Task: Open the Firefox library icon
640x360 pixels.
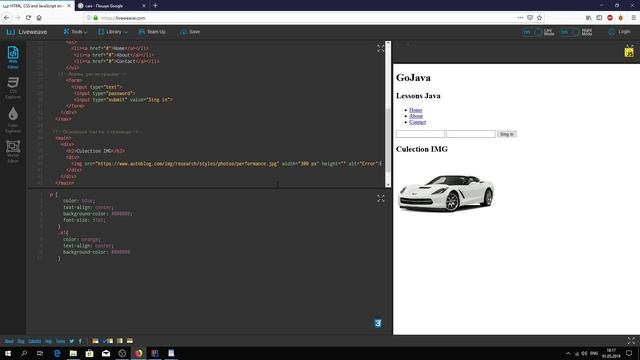Action: tap(588, 18)
